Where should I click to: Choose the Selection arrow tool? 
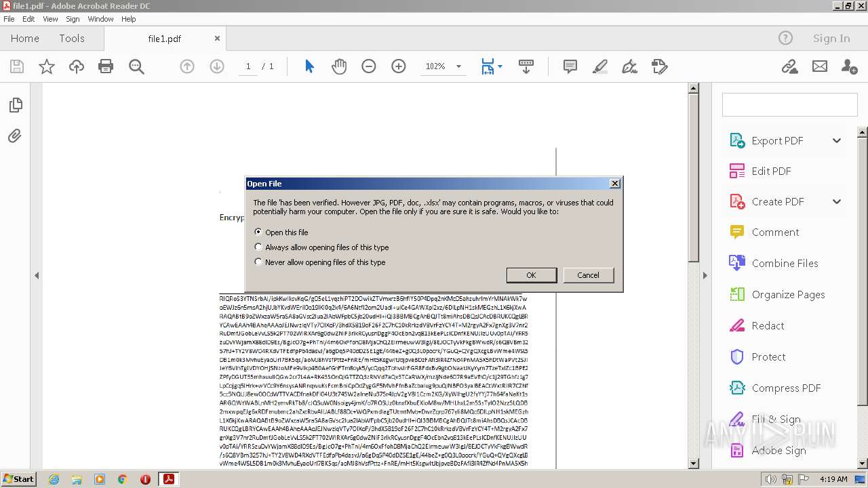coord(309,66)
